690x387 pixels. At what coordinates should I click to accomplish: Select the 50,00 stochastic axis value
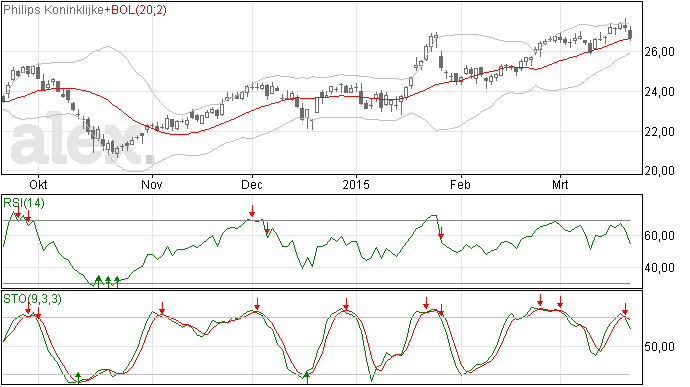[659, 347]
